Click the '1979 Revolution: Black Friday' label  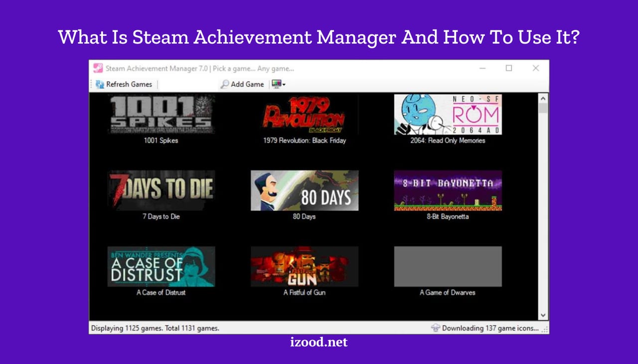(x=305, y=140)
